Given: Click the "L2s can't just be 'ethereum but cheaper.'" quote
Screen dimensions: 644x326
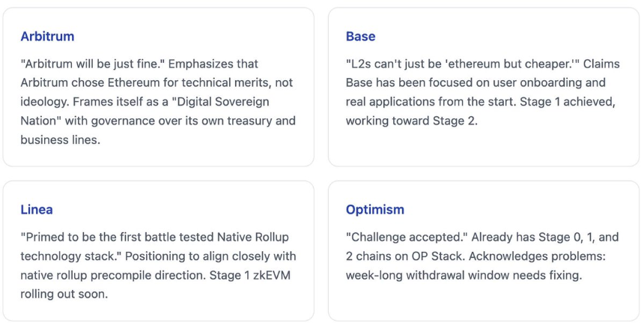Looking at the screenshot, I should click(463, 64).
